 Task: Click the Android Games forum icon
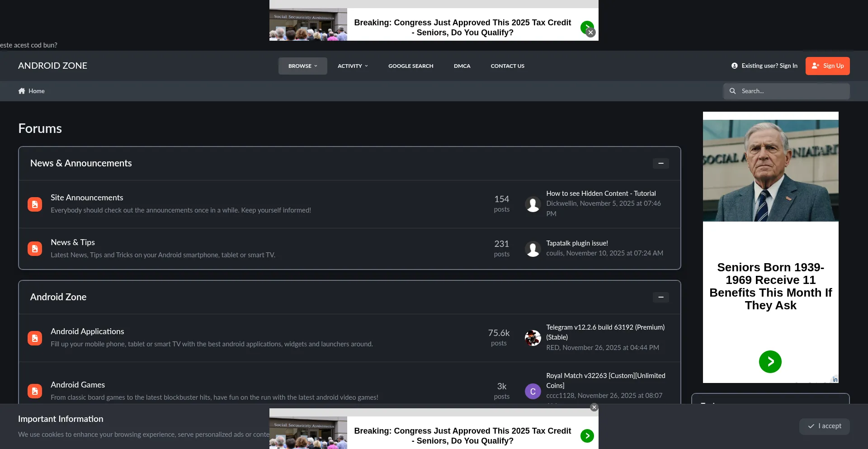[x=35, y=391]
